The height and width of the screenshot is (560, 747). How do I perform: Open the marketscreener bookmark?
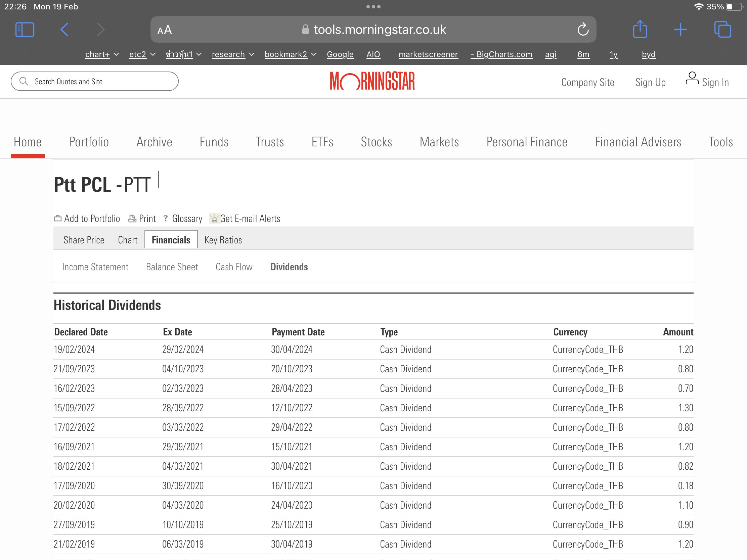(428, 54)
